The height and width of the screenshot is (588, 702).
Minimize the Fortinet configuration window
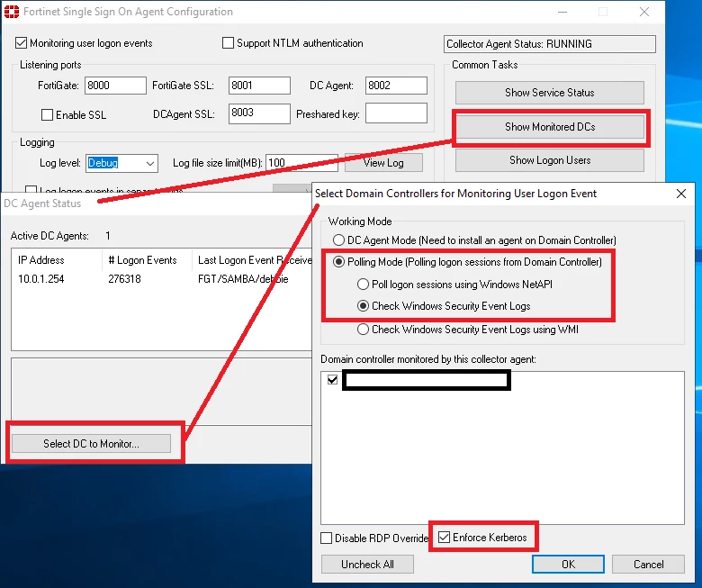(562, 12)
